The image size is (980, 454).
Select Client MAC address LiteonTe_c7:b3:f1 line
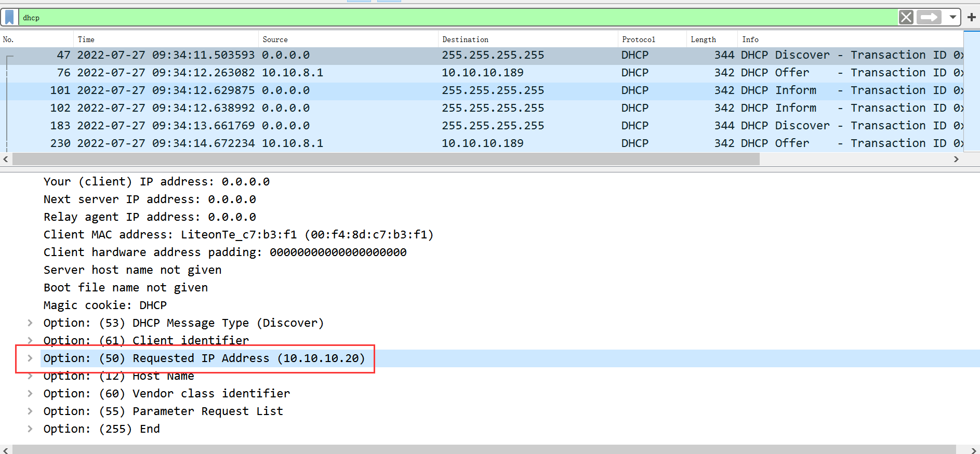coord(239,235)
